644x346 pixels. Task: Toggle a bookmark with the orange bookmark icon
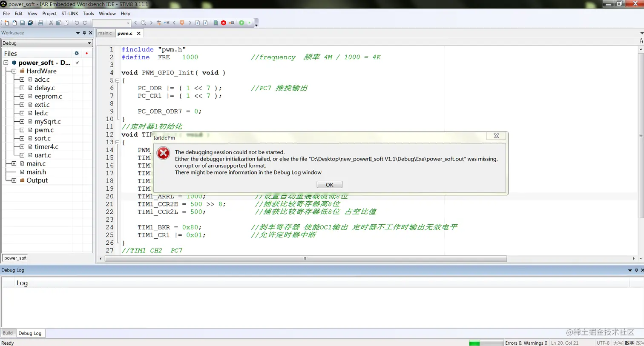point(182,23)
